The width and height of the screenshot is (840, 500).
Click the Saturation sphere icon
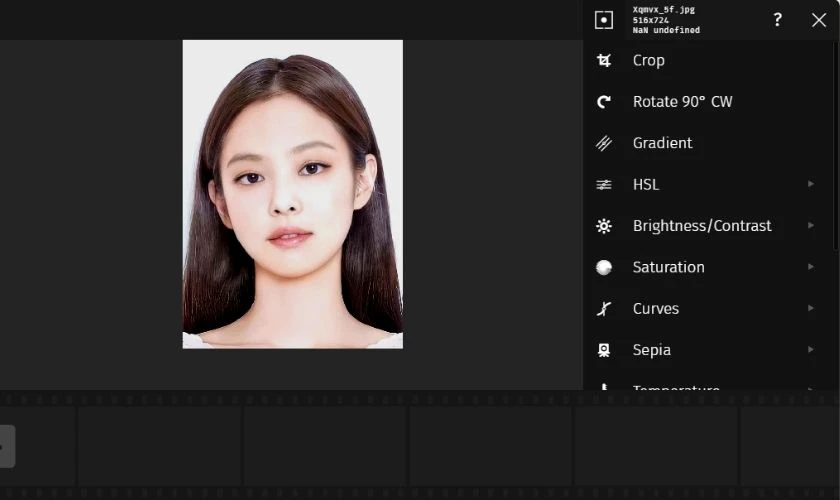pyautogui.click(x=604, y=267)
